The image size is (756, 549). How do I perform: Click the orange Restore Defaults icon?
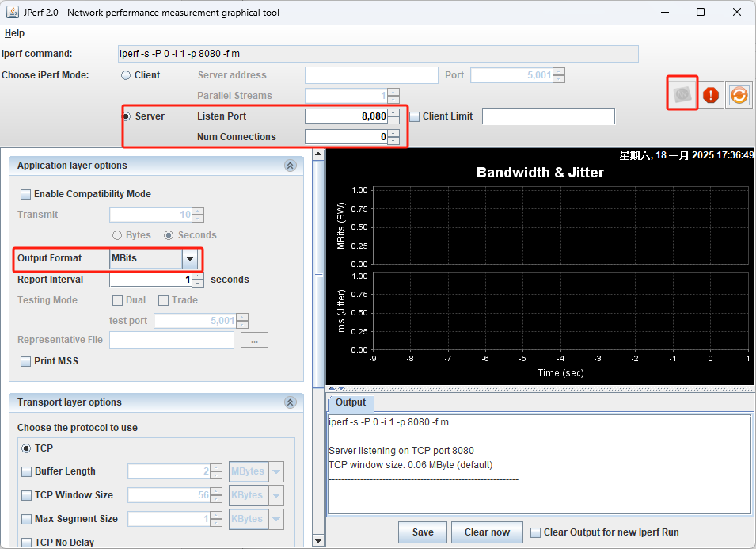(x=739, y=95)
